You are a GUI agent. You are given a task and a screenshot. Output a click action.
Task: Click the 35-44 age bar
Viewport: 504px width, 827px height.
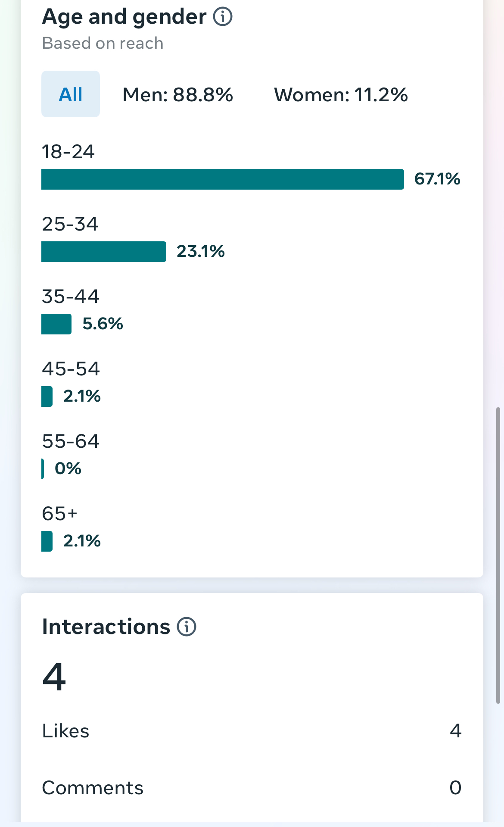56,324
